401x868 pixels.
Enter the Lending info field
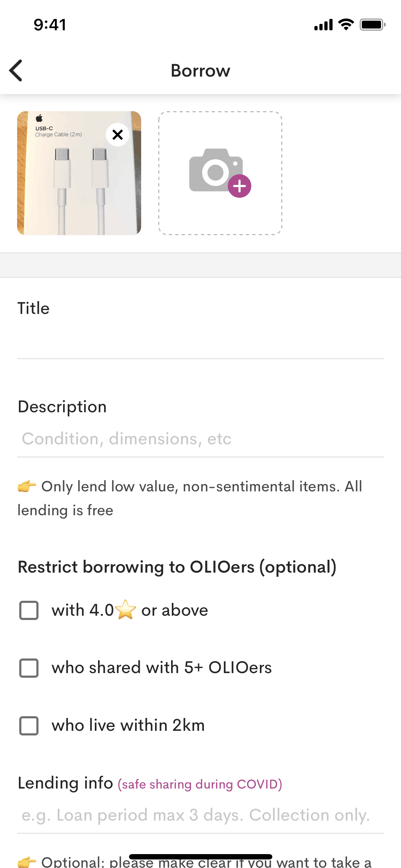(x=200, y=815)
